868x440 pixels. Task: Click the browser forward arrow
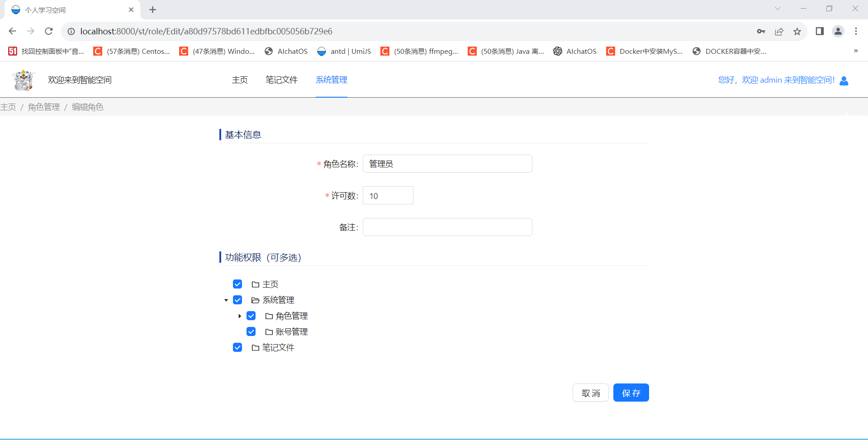coord(31,31)
